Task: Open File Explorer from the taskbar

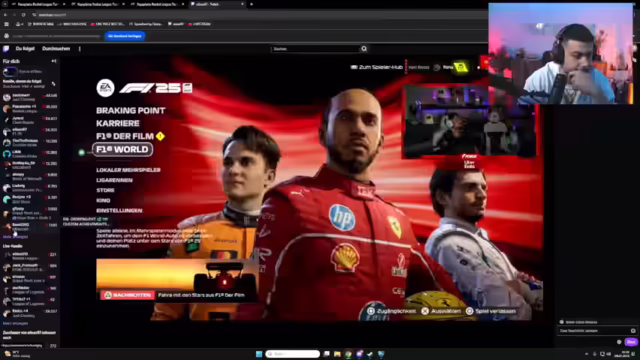Action: tap(337, 354)
